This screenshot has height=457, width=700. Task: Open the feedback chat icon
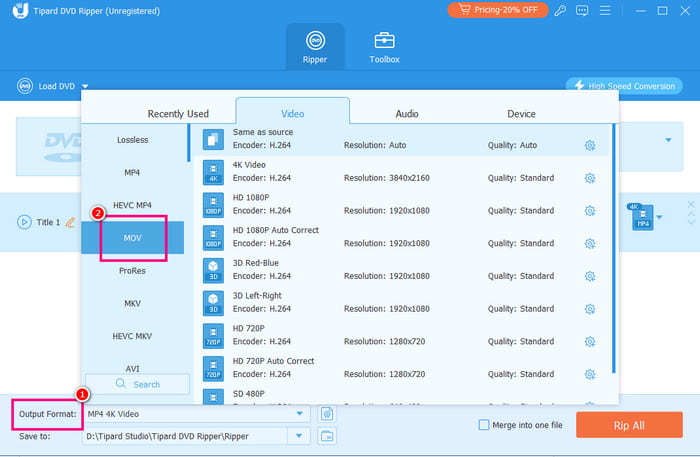(x=582, y=10)
